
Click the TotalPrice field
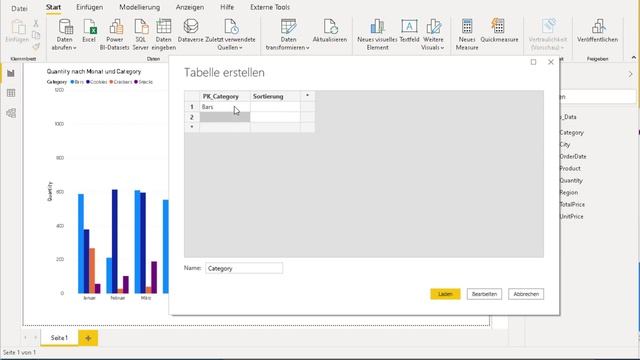click(572, 204)
